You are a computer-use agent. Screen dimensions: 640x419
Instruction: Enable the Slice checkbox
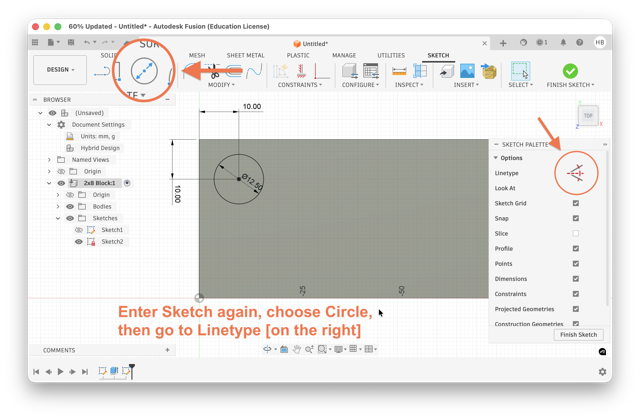576,233
